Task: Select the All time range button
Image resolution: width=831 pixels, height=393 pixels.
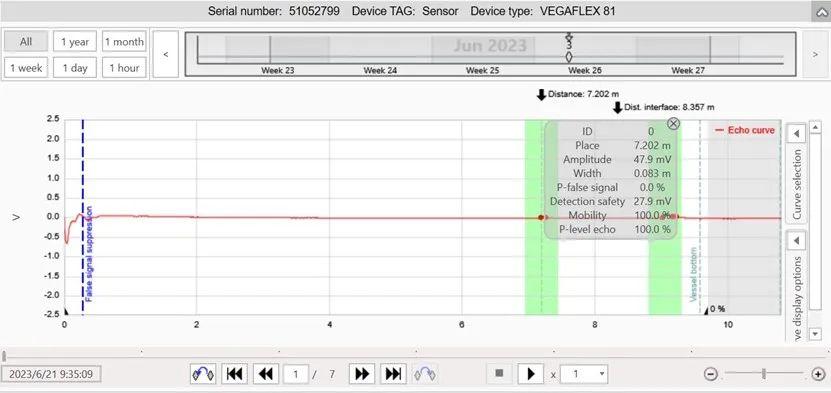Action: (x=26, y=41)
